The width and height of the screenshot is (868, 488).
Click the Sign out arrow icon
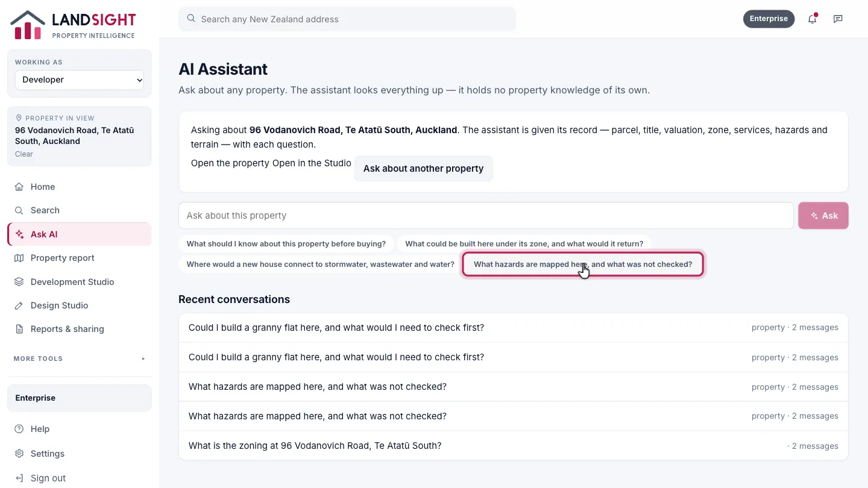click(19, 478)
